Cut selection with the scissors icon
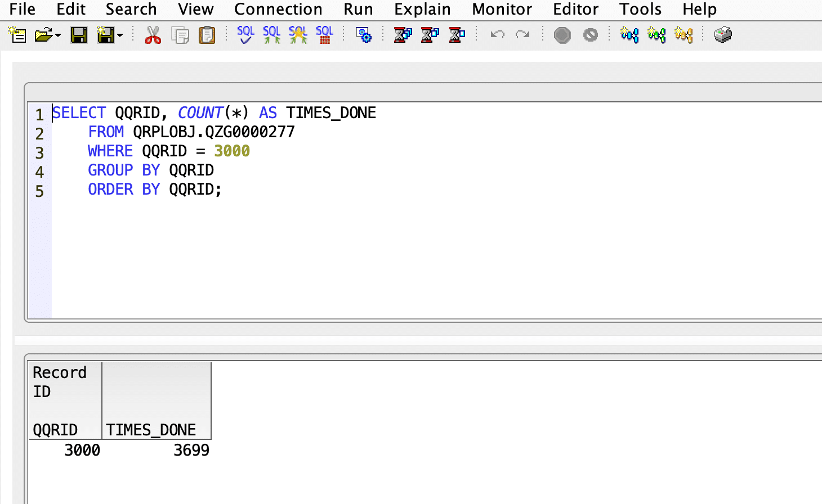Screen dimensions: 822x504 (x=153, y=35)
